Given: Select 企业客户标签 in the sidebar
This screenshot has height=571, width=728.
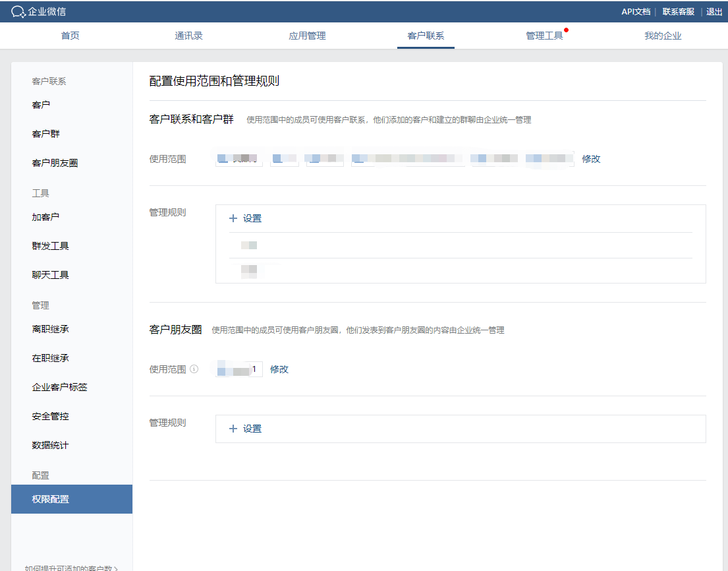Looking at the screenshot, I should pyautogui.click(x=59, y=387).
